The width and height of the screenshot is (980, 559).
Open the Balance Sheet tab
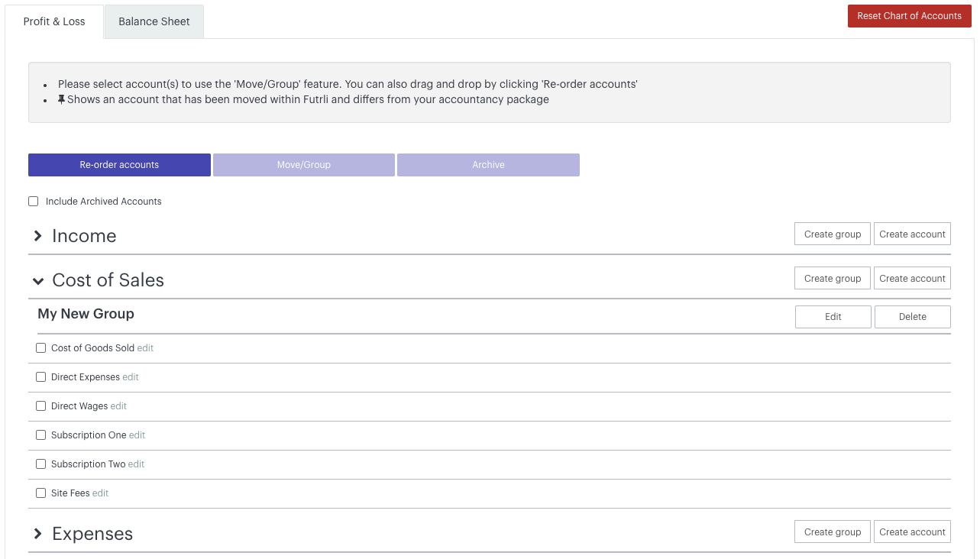154,21
